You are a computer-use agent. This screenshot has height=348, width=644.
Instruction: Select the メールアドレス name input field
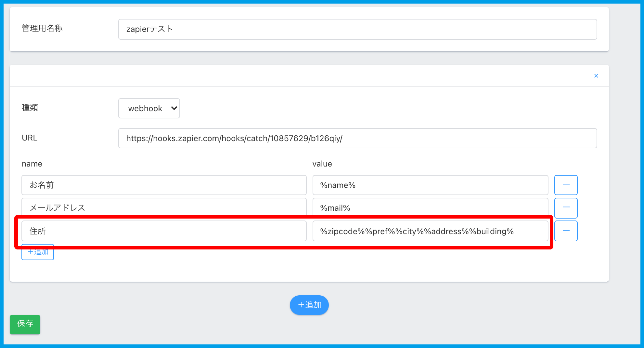pos(164,207)
